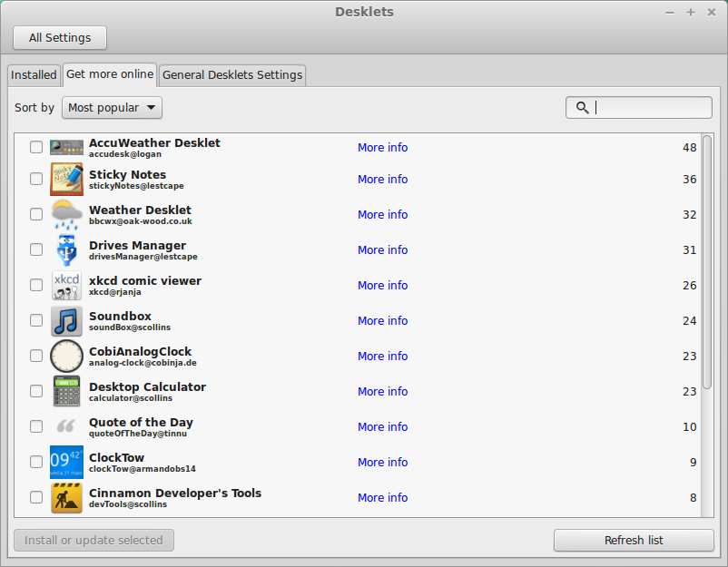Screen dimensions: 728x567
Task: Click the xkcd comic viewer icon
Action: coord(66,286)
